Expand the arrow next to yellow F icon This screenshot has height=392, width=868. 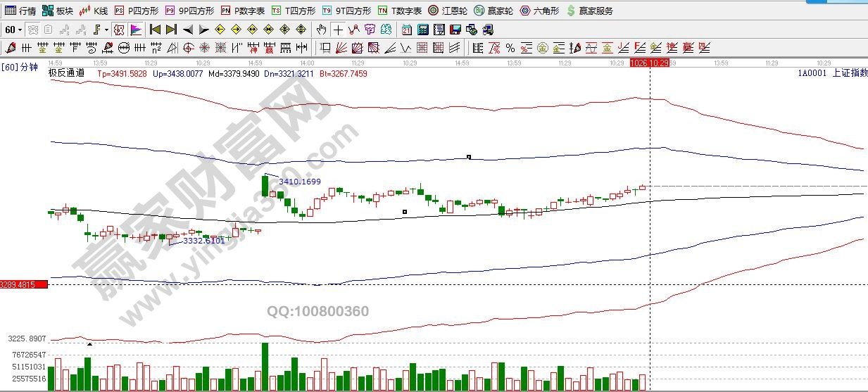[106, 30]
